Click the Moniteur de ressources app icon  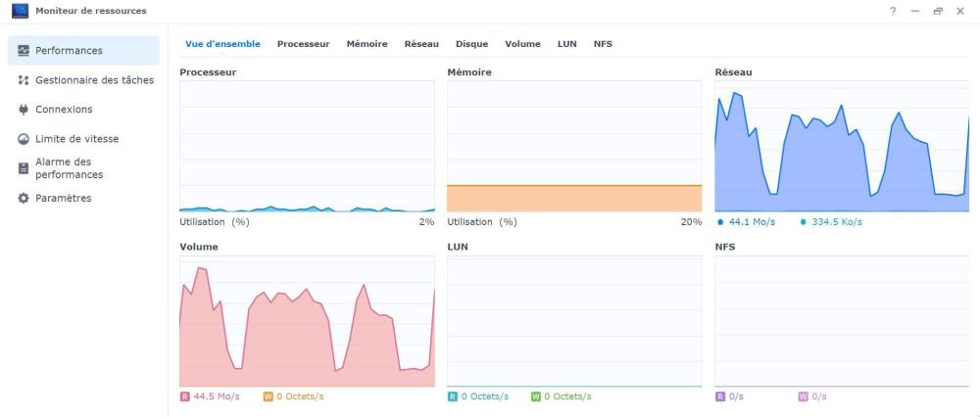20,11
